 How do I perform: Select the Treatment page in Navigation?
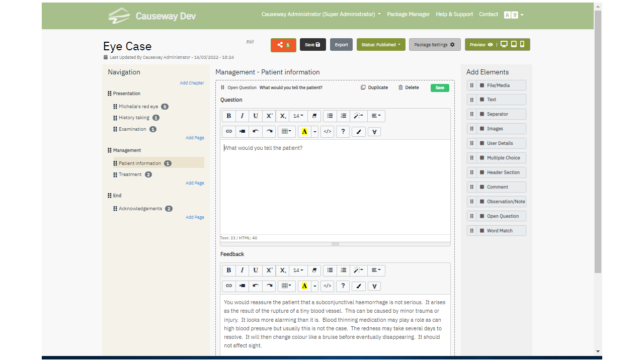[x=130, y=174]
